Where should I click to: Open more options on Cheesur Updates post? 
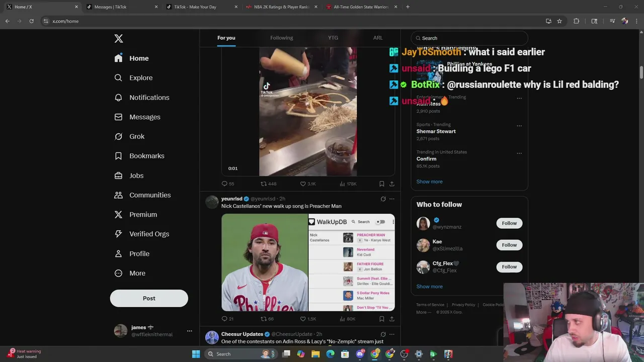392,334
